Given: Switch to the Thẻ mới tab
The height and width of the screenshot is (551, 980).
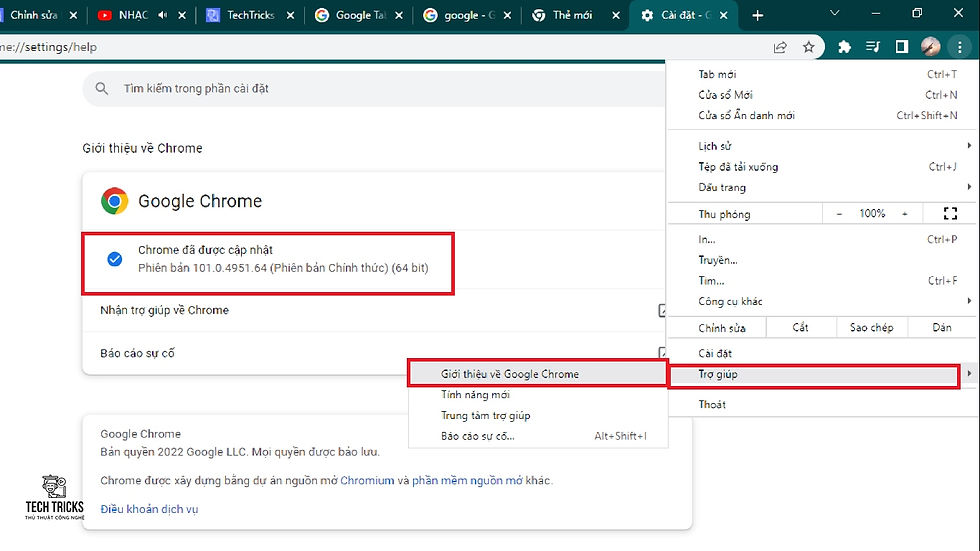Looking at the screenshot, I should point(575,16).
